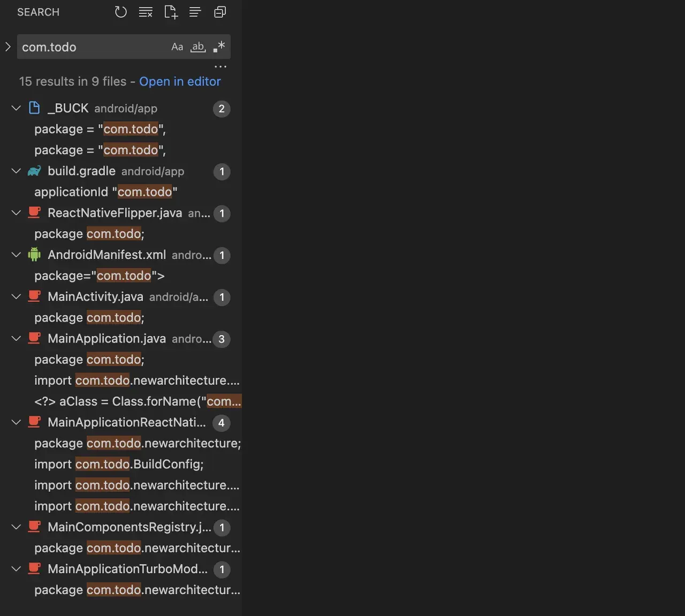Screen dimensions: 685x616
Task: Collapse ReactNativeFlipper.java results
Action: 16,213
